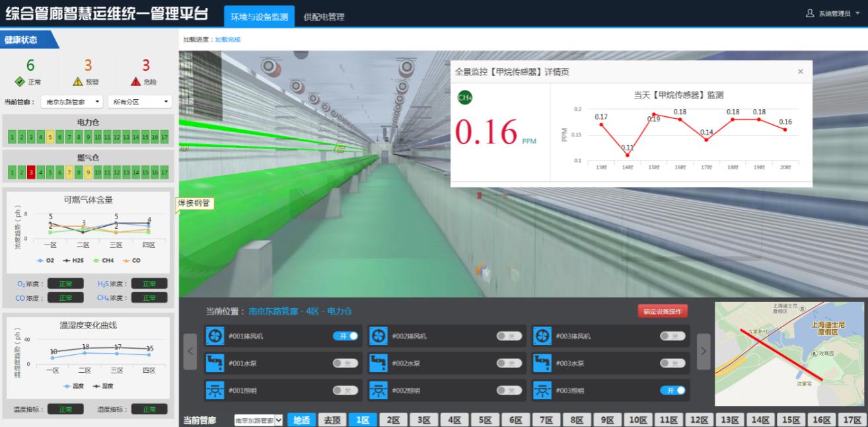Click red 燃气仓 segment 3

click(x=31, y=173)
